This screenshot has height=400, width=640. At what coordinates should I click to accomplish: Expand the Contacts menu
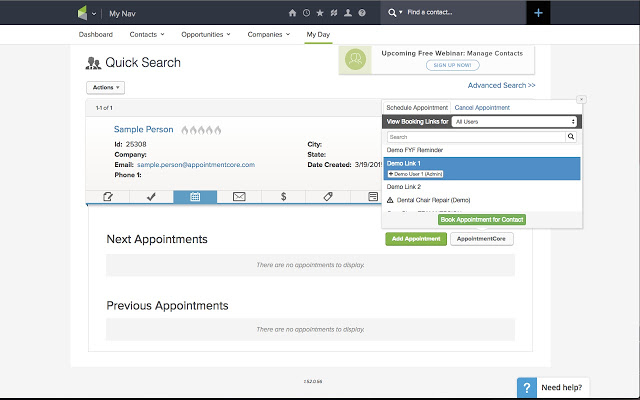point(147,34)
